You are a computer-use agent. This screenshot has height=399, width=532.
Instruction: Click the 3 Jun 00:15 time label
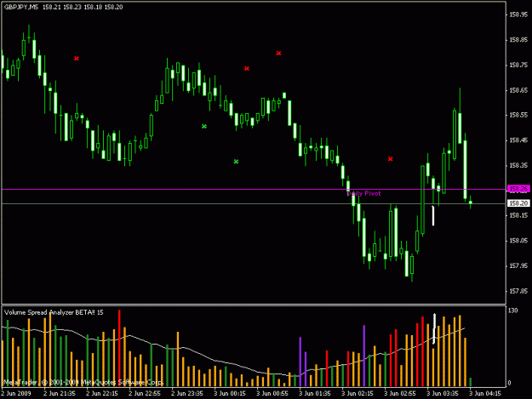230,394
